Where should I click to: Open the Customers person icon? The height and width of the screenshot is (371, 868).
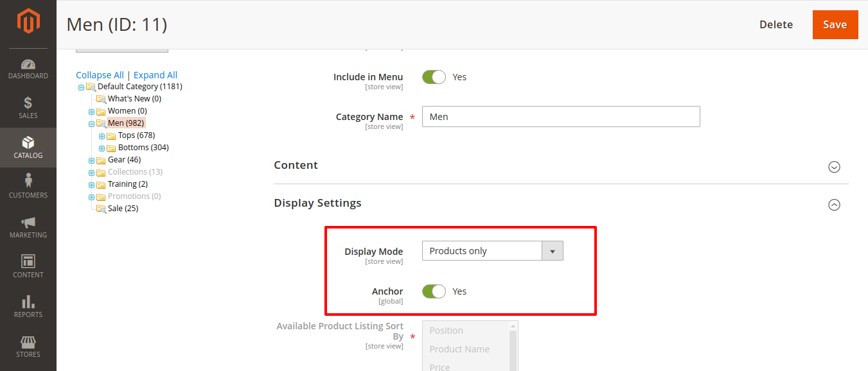pyautogui.click(x=28, y=182)
